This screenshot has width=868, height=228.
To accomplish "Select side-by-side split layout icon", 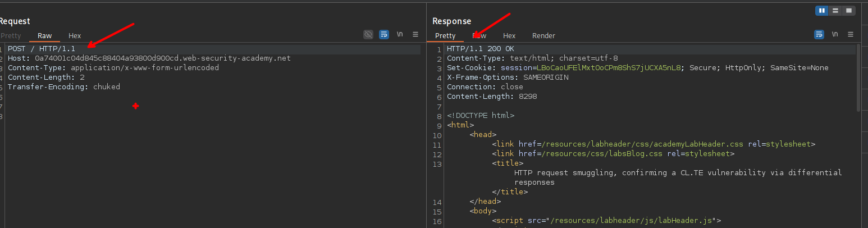I will [822, 10].
